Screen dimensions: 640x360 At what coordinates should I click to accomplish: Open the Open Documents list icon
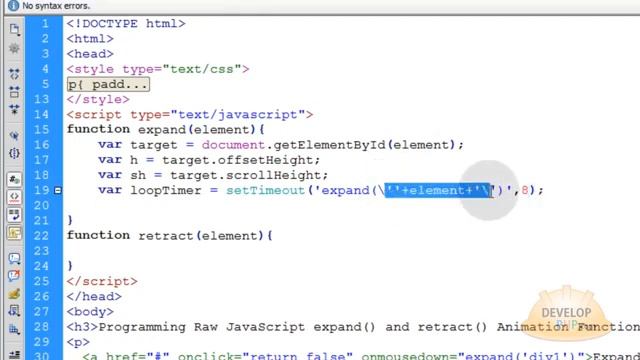[14, 29]
